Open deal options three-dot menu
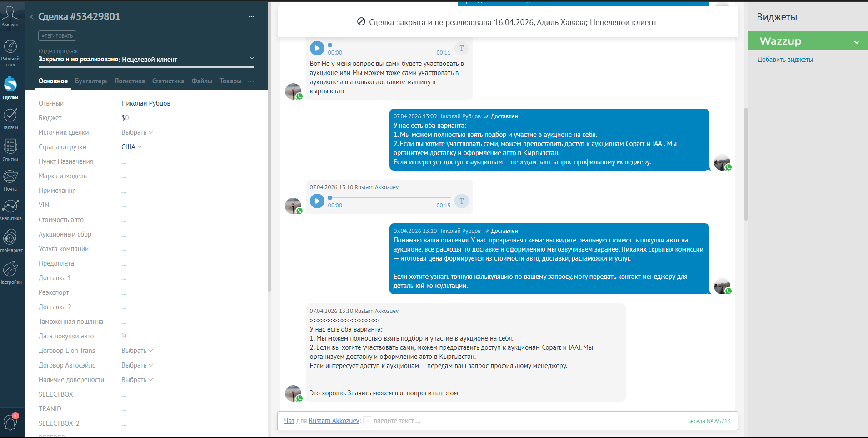Image resolution: width=868 pixels, height=438 pixels. 251,17
